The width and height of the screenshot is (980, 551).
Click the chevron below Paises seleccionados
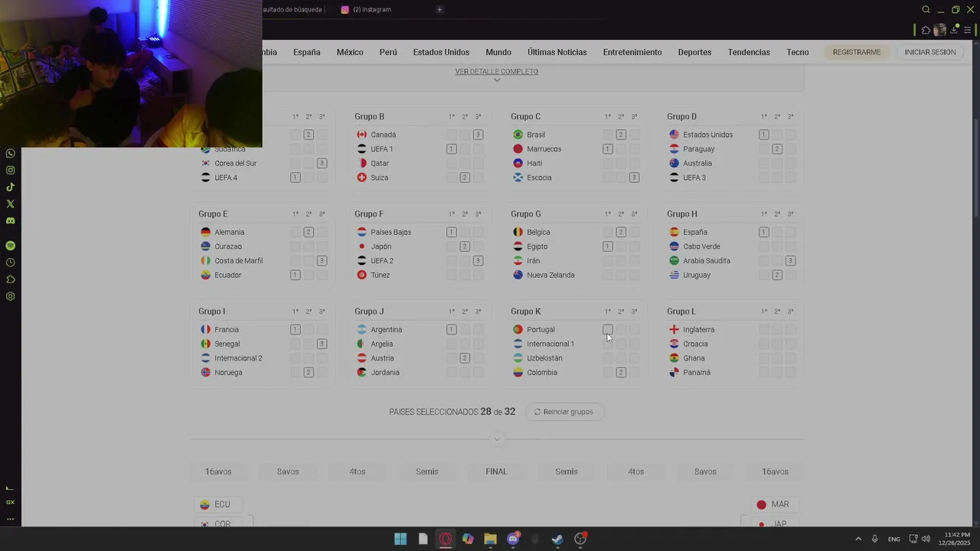497,439
